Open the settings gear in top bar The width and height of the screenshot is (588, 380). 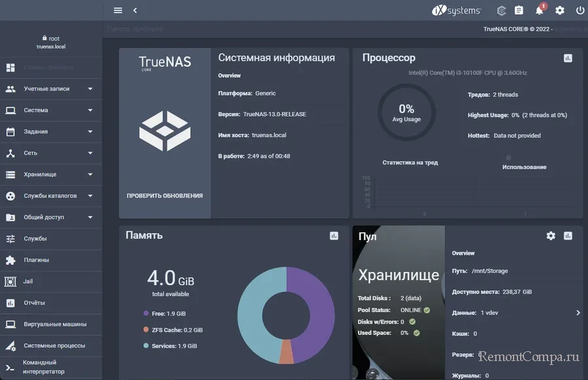pos(560,10)
